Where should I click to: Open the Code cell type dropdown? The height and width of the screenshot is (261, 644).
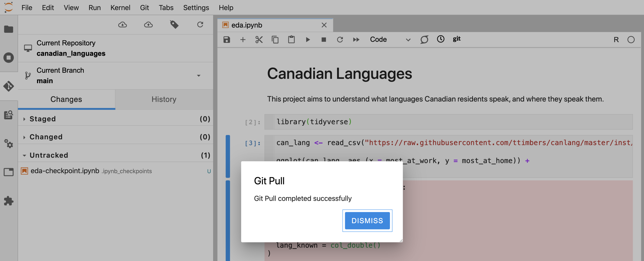point(390,40)
